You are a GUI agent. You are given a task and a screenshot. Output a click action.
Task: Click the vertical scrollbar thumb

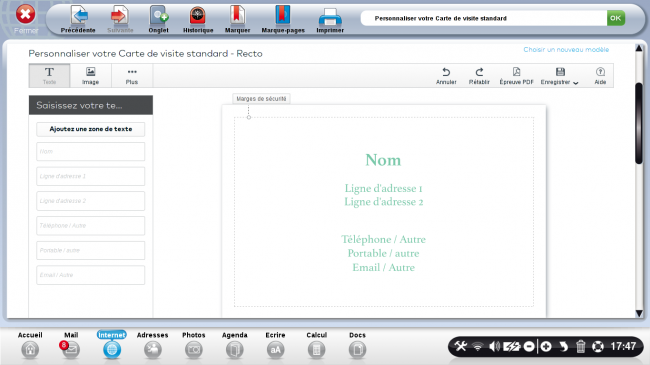tap(639, 124)
